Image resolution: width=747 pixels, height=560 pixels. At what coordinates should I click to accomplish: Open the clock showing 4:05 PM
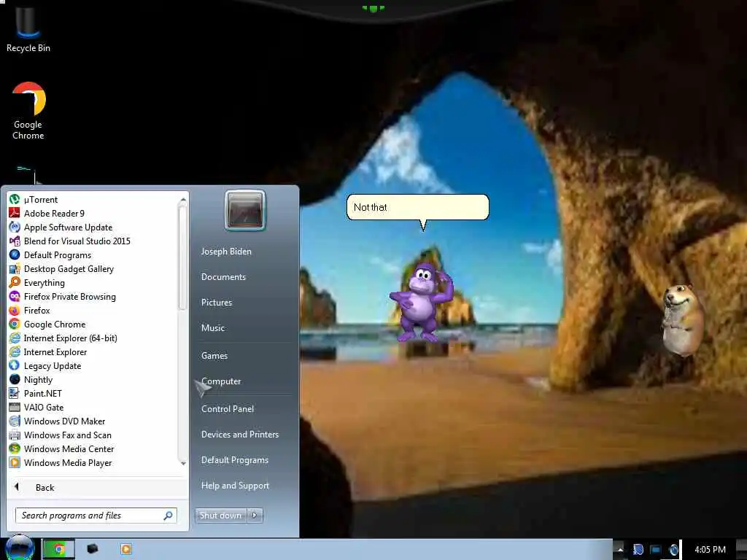coord(710,550)
